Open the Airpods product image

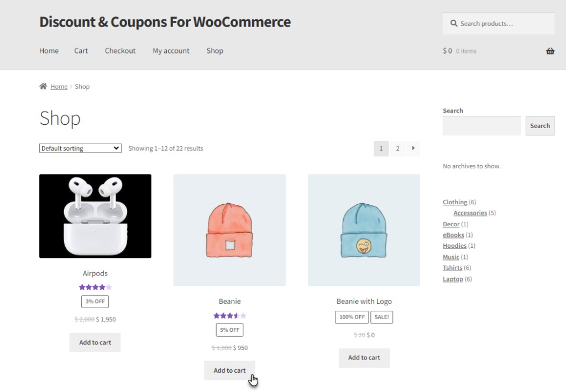coord(95,216)
